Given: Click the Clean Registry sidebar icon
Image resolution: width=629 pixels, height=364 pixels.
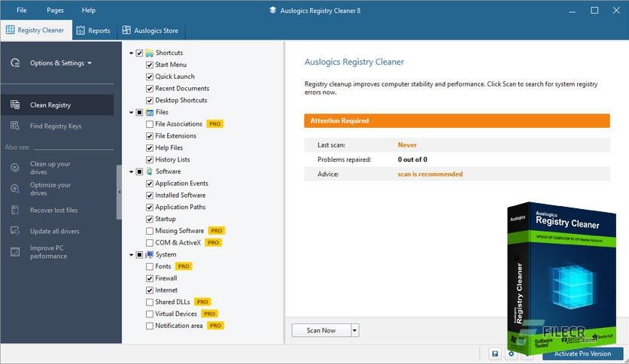Looking at the screenshot, I should (15, 105).
